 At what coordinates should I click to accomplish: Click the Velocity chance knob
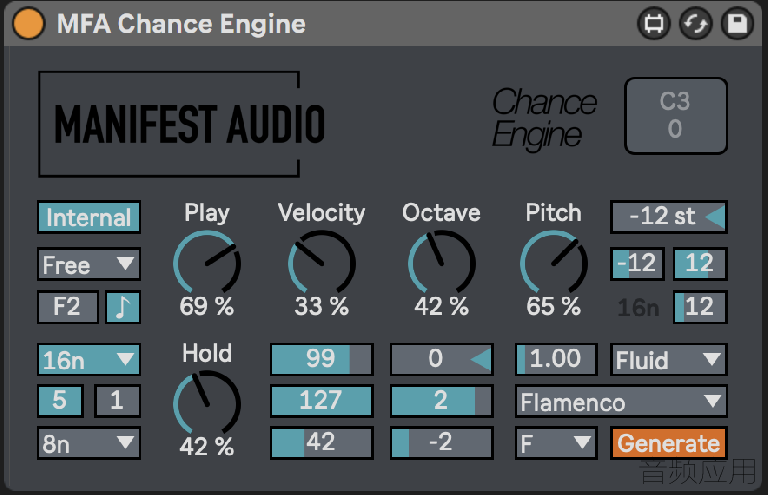(x=322, y=262)
